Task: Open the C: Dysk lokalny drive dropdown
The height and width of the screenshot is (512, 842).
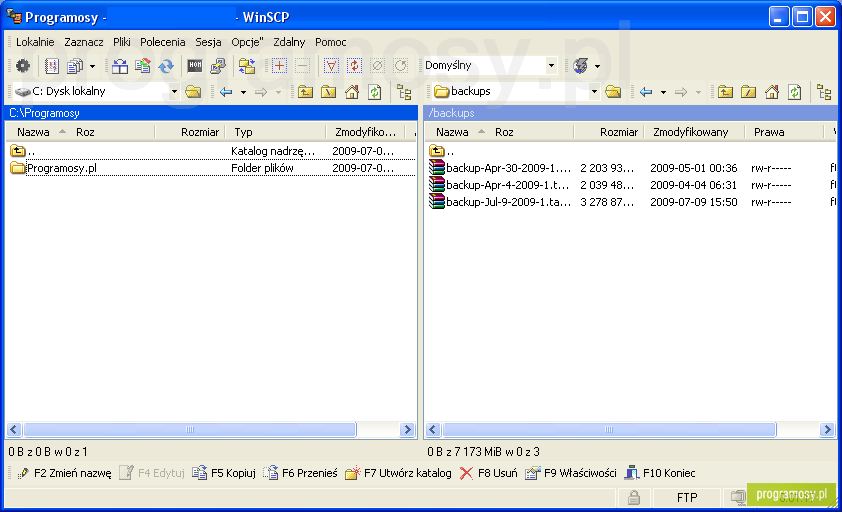Action: point(174,92)
